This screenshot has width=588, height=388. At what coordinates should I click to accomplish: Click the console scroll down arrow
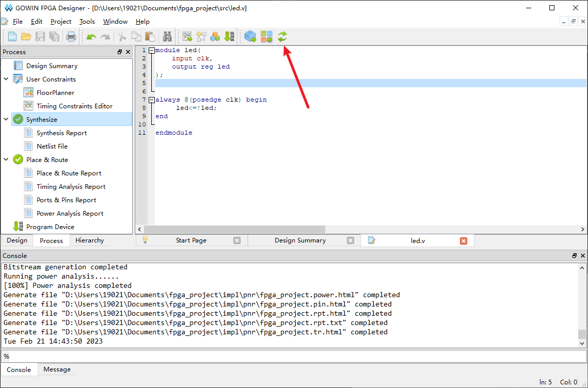tap(582, 343)
